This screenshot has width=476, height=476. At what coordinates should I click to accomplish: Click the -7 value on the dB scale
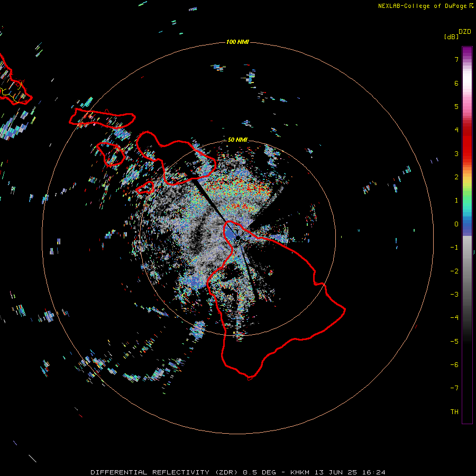tap(454, 388)
